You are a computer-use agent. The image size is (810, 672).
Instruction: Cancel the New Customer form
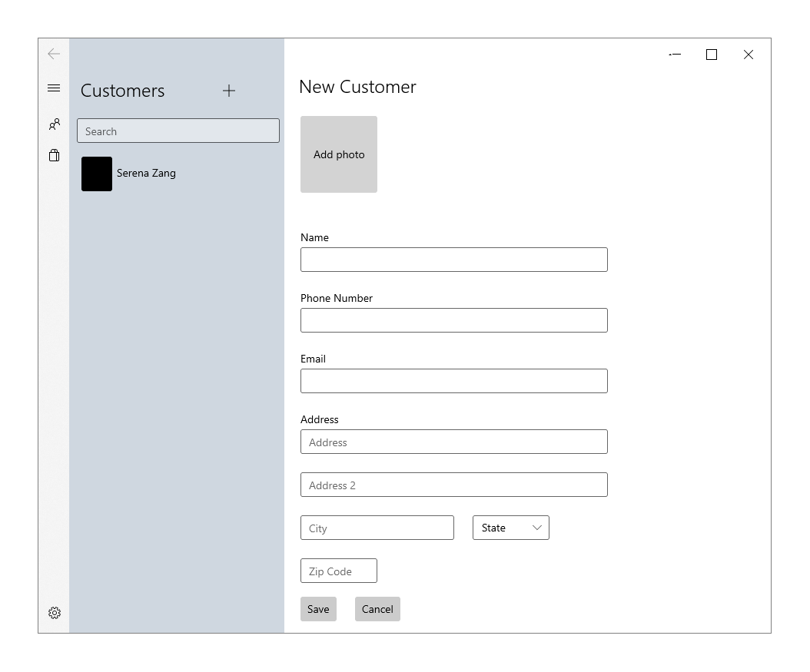(x=377, y=609)
